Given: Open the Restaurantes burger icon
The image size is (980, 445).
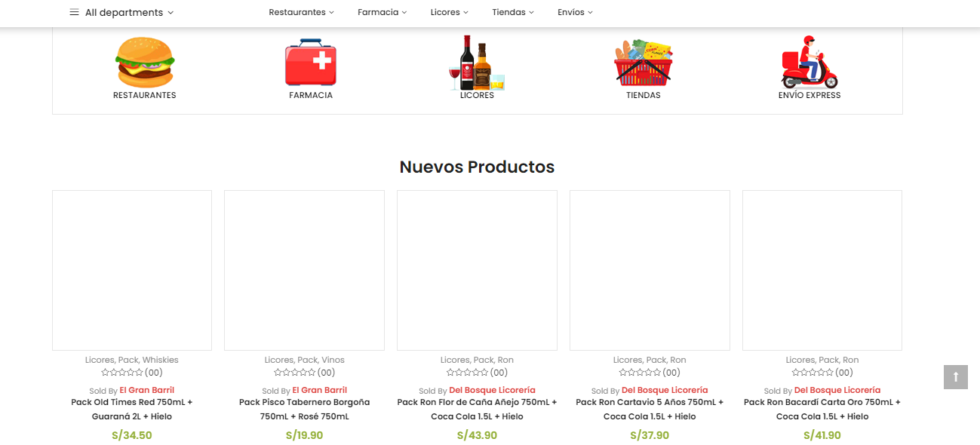Looking at the screenshot, I should [145, 63].
